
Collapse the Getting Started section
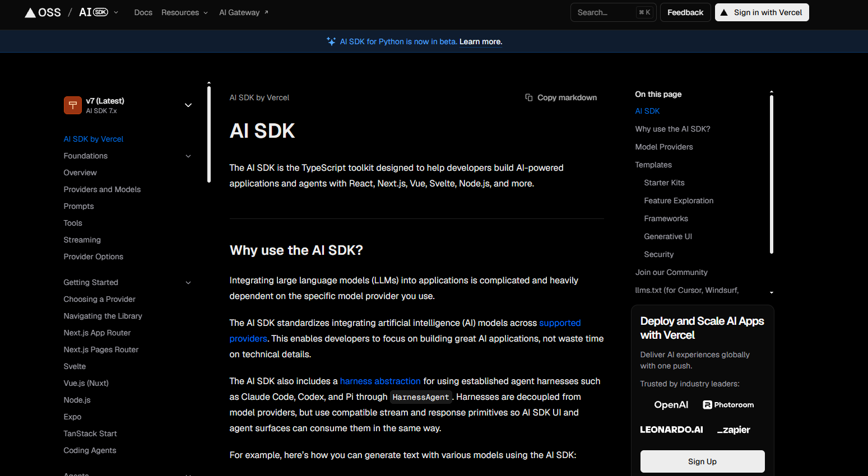pos(188,283)
